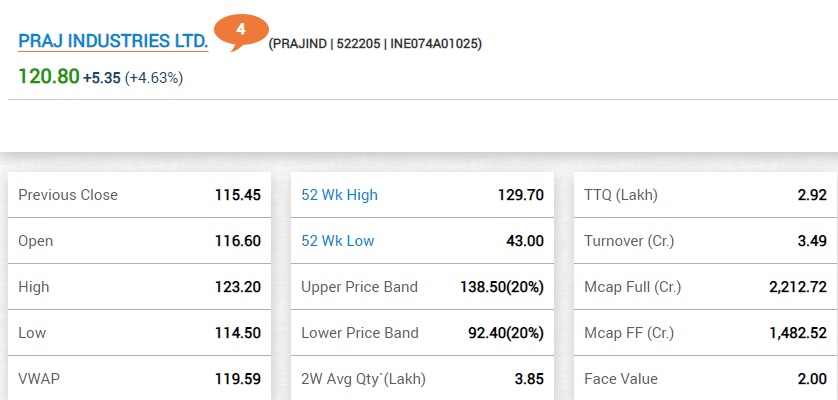The image size is (838, 400).
Task: Click the Low value 114.50
Action: coord(237,333)
